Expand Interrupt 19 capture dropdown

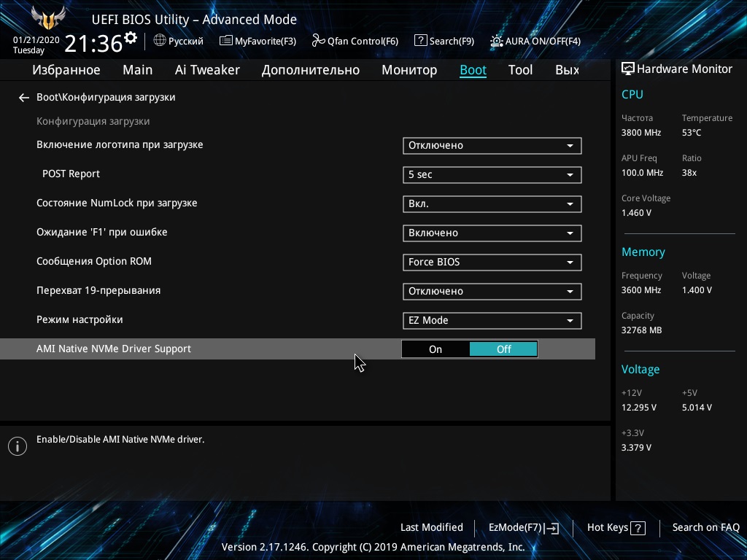click(x=492, y=292)
